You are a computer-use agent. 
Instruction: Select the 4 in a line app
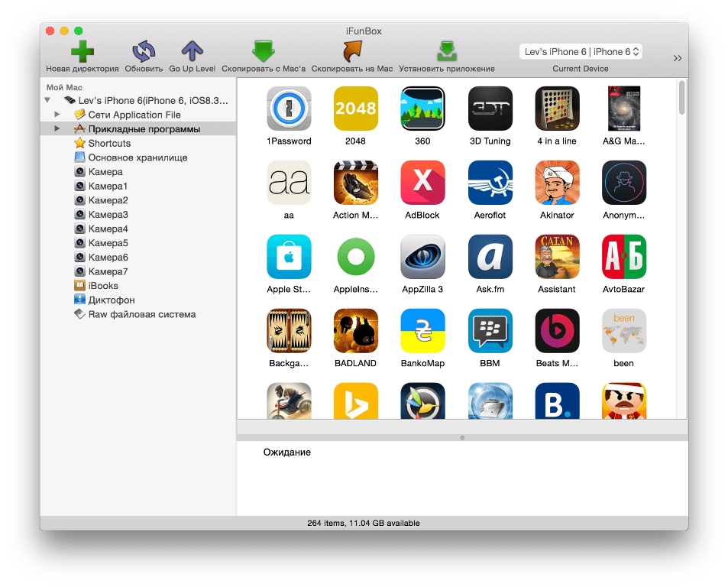557,109
